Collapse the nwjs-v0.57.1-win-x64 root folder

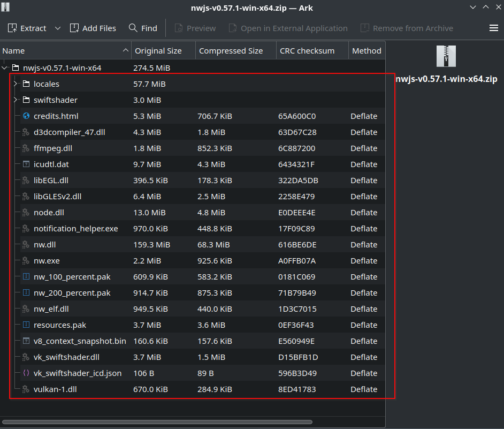pyautogui.click(x=4, y=68)
